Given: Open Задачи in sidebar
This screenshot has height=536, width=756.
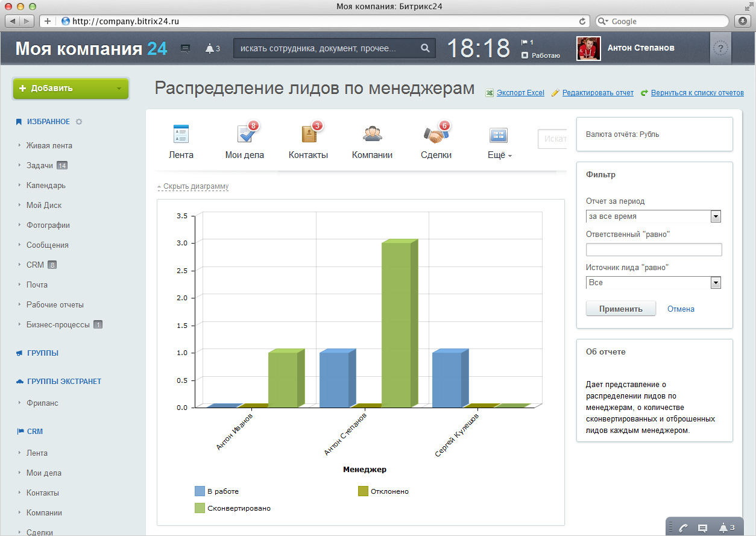Looking at the screenshot, I should [x=40, y=166].
